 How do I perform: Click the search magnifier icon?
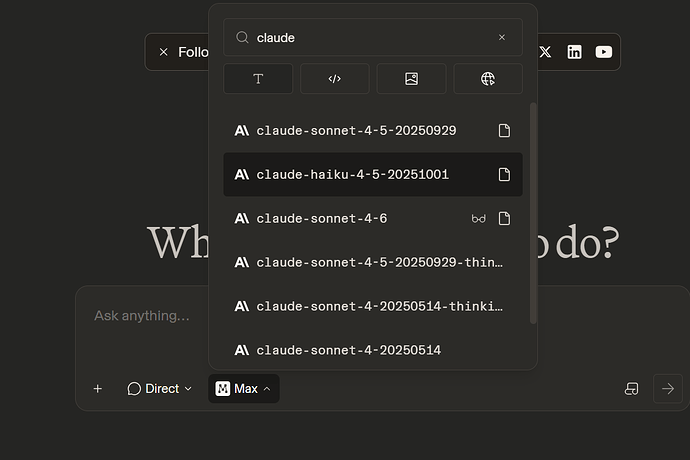point(242,37)
